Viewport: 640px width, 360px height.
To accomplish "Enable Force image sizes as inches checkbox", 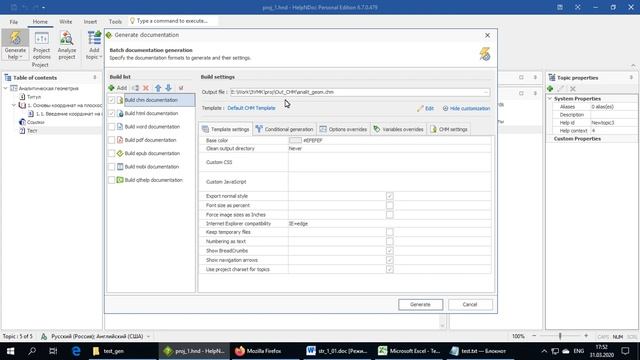I will [x=390, y=215].
